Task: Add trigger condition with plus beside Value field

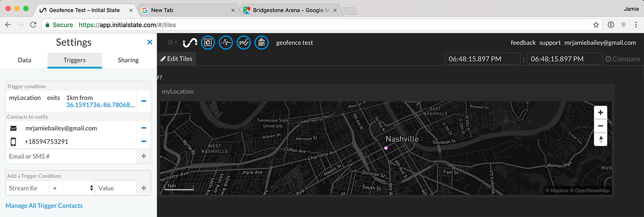Action: tap(144, 188)
